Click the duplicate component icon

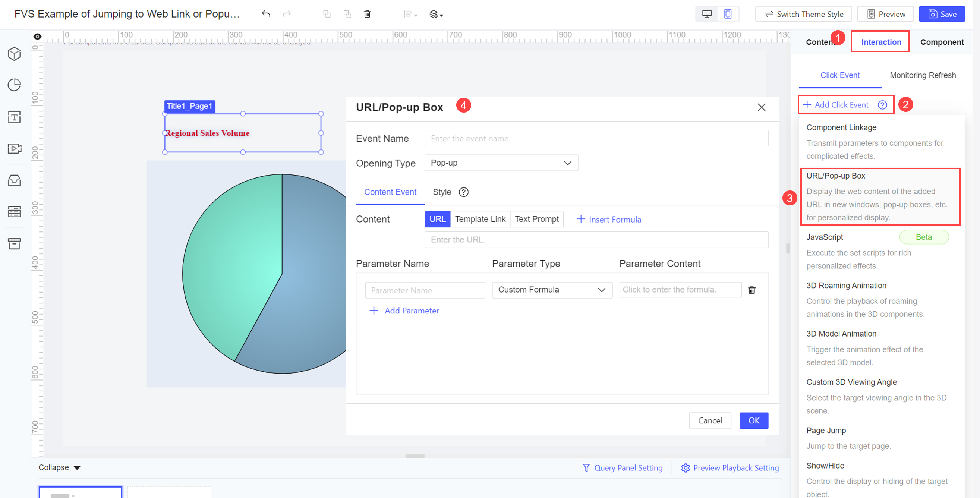[x=327, y=14]
